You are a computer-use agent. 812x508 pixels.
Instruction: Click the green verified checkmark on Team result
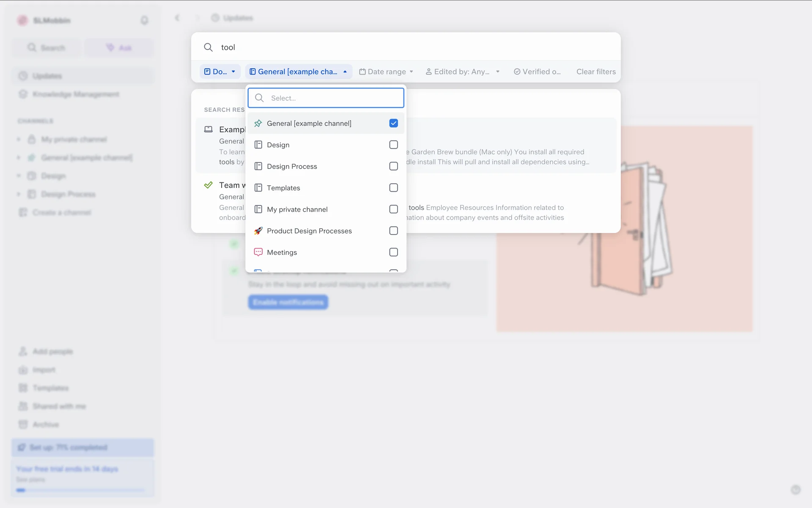coord(208,185)
